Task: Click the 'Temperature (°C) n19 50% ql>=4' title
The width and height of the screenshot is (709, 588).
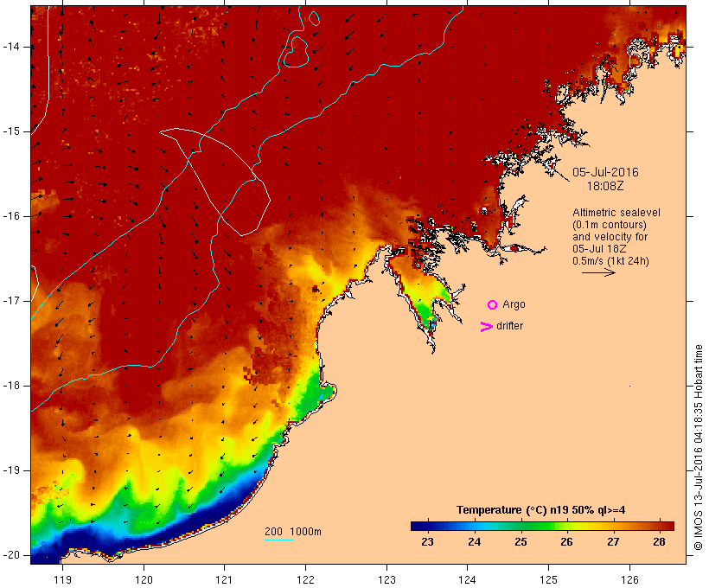Action: pos(540,510)
